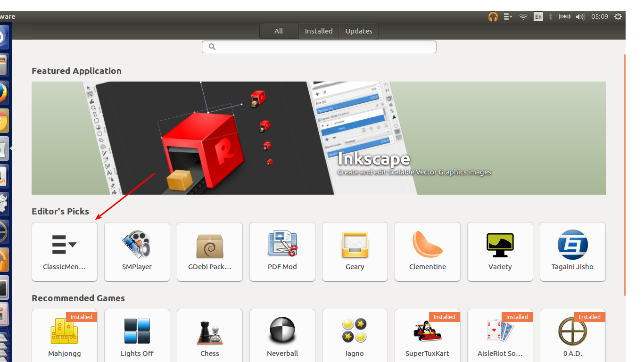
Task: Select the PDF Mod app tile
Action: coord(282,252)
